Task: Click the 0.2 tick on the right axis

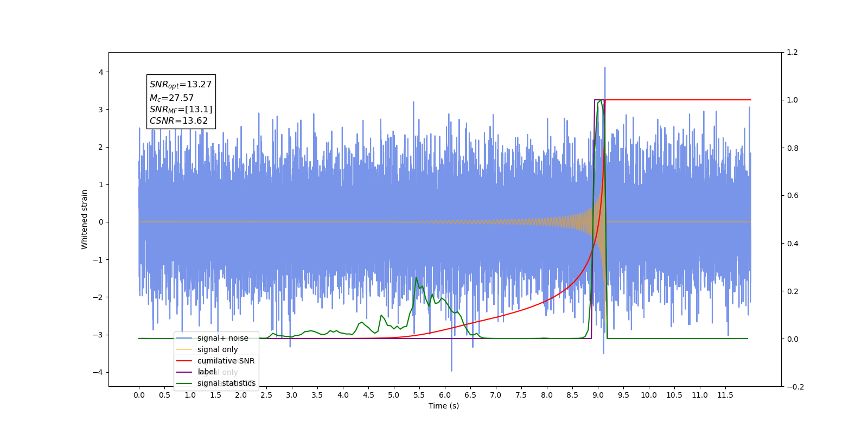Action: click(x=793, y=291)
